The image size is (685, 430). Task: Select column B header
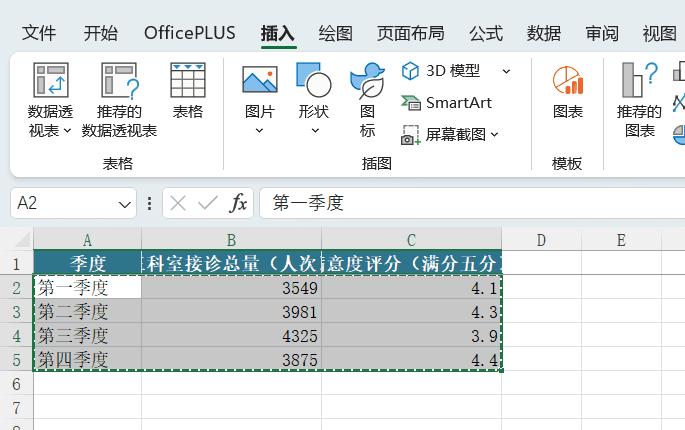tap(232, 240)
